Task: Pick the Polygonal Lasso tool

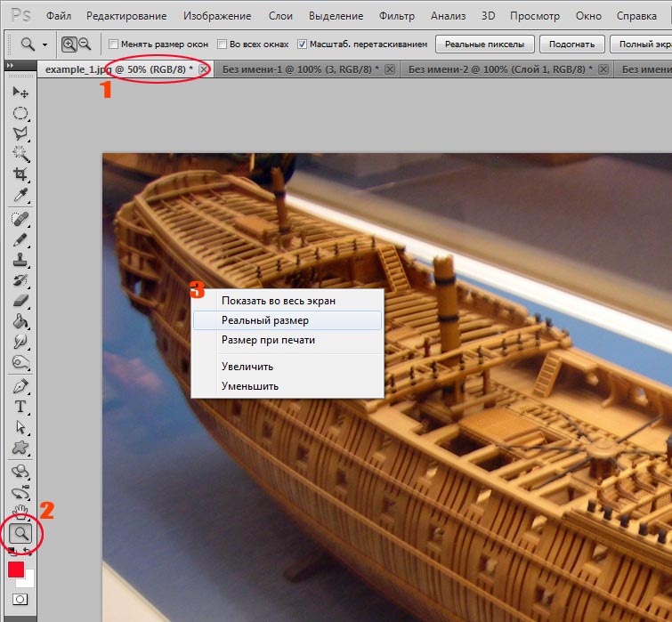Action: (x=20, y=133)
